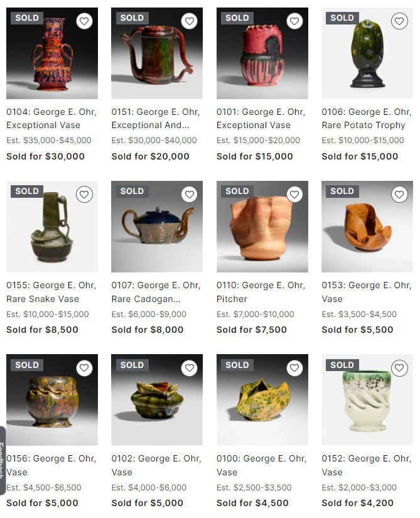Viewport: 420px width, 518px height.
Task: Click heart icon on Rare Potato Trophy
Action: point(399,21)
